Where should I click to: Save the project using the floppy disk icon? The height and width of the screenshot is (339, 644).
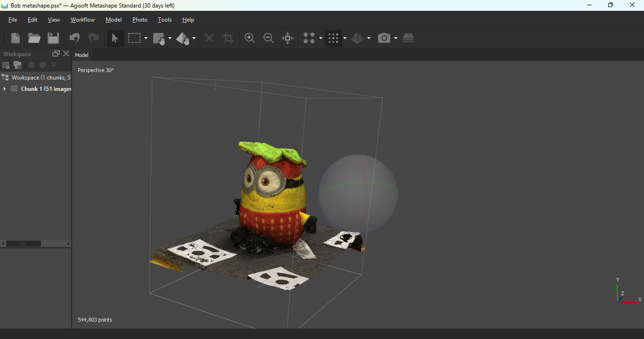(53, 38)
